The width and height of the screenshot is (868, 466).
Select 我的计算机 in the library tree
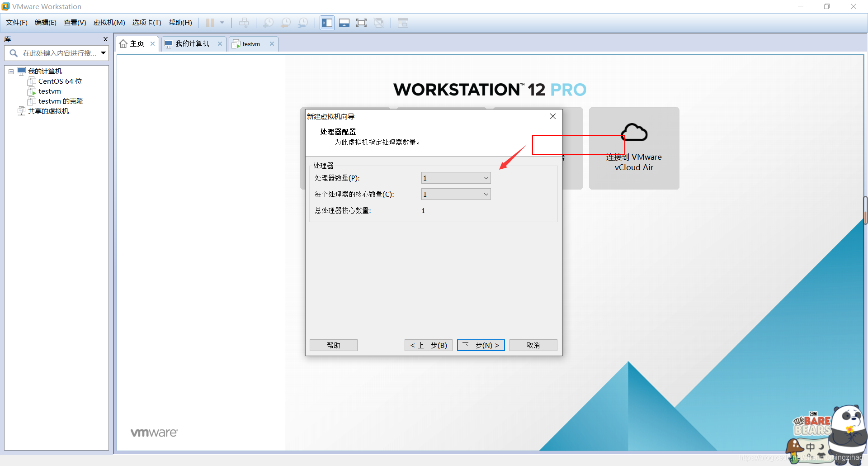click(x=45, y=71)
